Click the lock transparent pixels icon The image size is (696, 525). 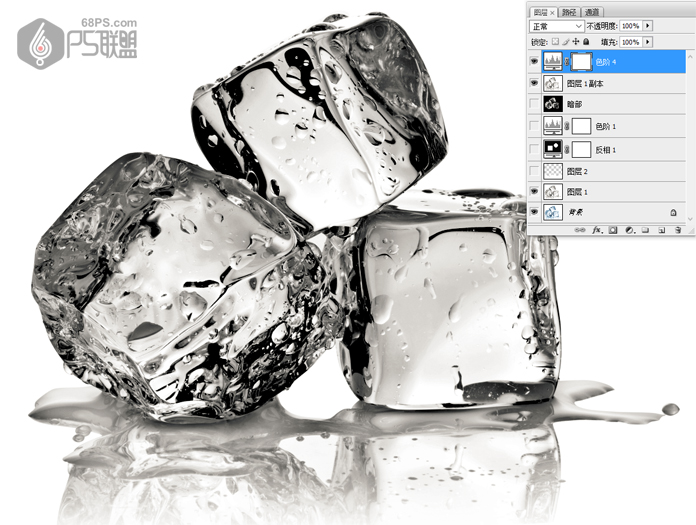555,43
